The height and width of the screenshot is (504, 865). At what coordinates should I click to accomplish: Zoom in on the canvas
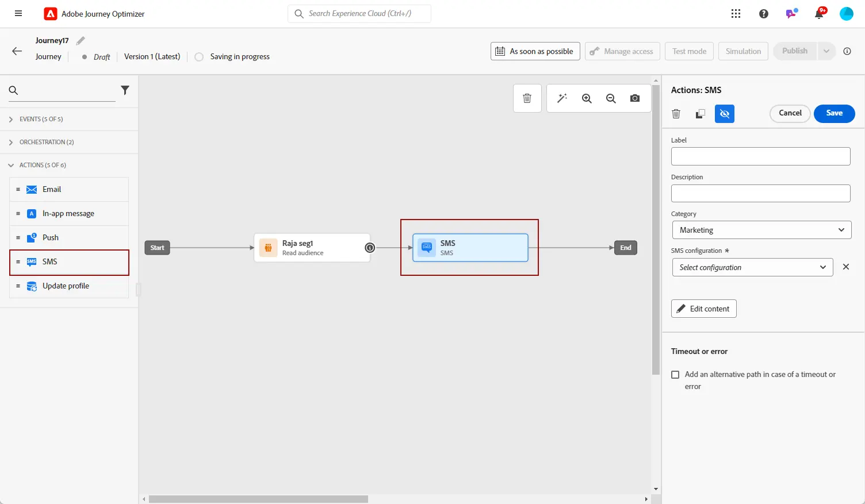coord(587,98)
